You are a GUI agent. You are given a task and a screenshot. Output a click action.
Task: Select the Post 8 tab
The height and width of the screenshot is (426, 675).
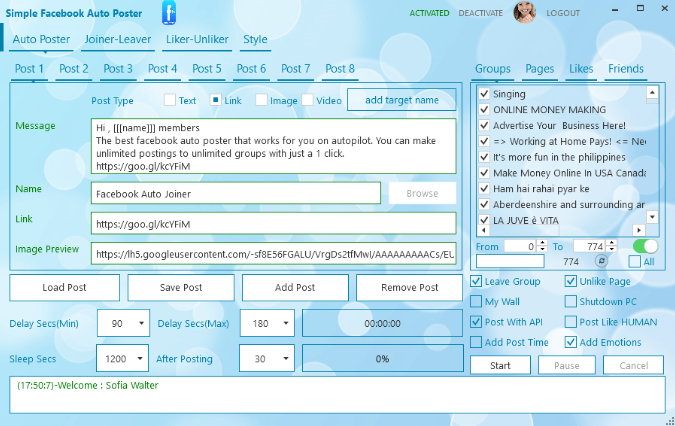click(x=340, y=69)
